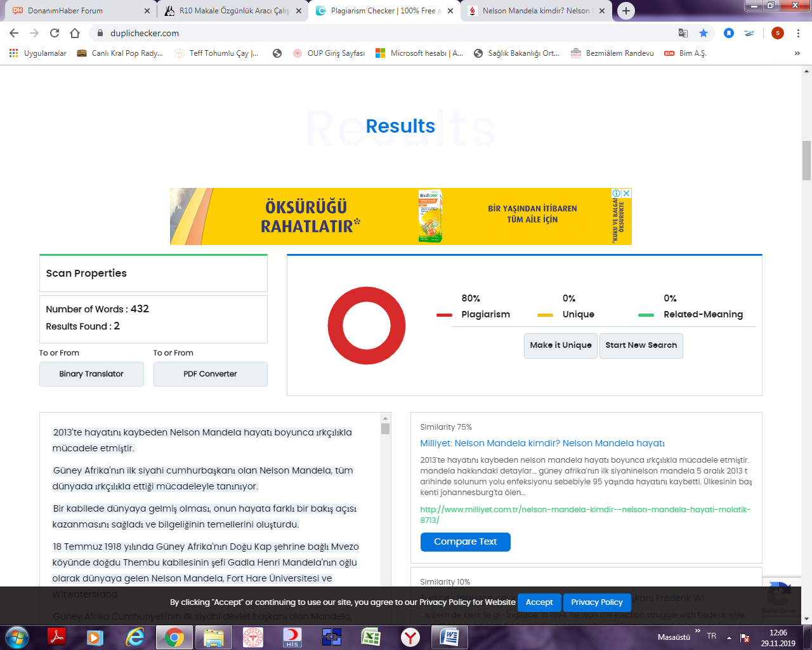Click the ad info icon on the banner
812x650 pixels.
(616, 193)
